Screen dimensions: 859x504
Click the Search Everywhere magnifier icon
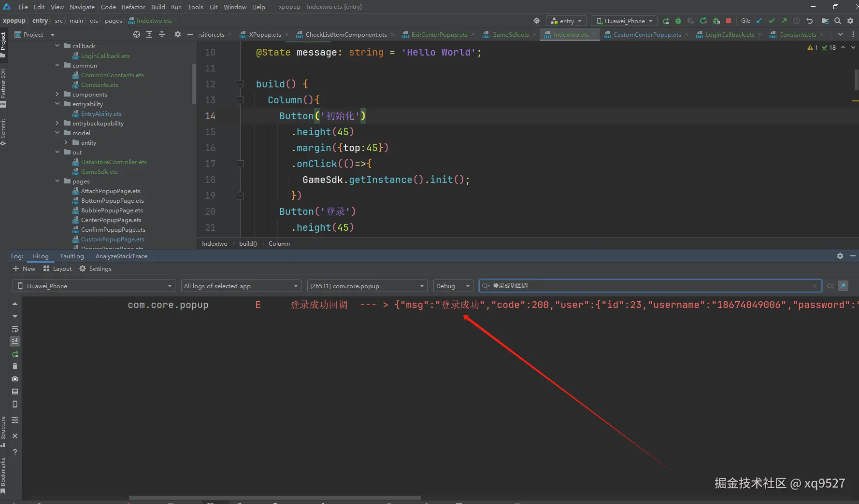[838, 21]
